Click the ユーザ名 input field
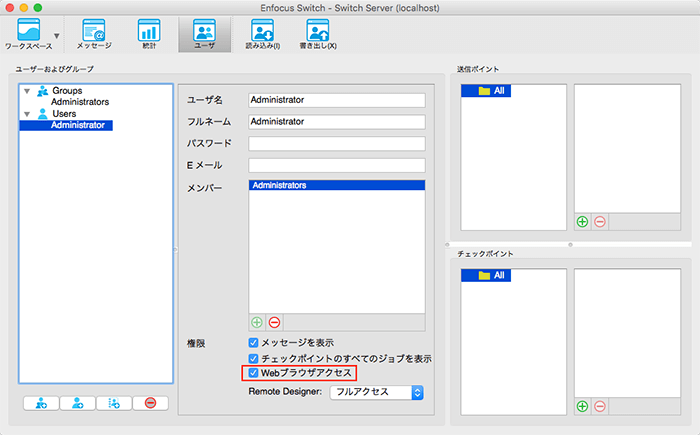This screenshot has width=700, height=435. click(x=337, y=100)
